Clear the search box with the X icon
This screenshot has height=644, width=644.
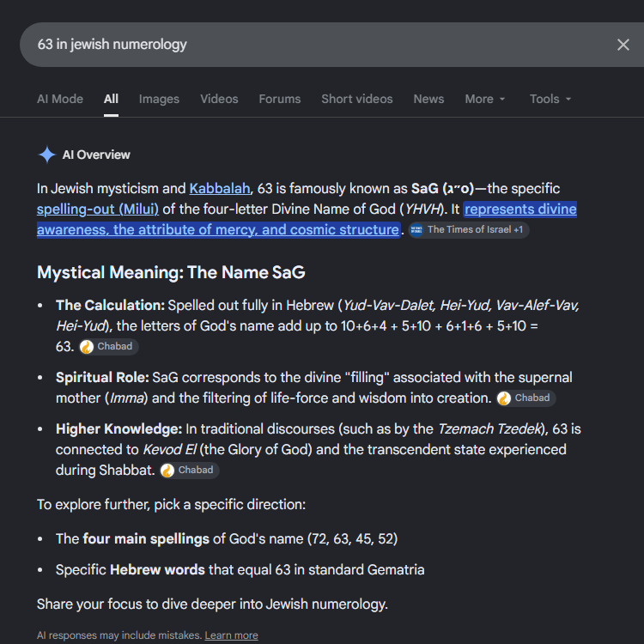(623, 45)
